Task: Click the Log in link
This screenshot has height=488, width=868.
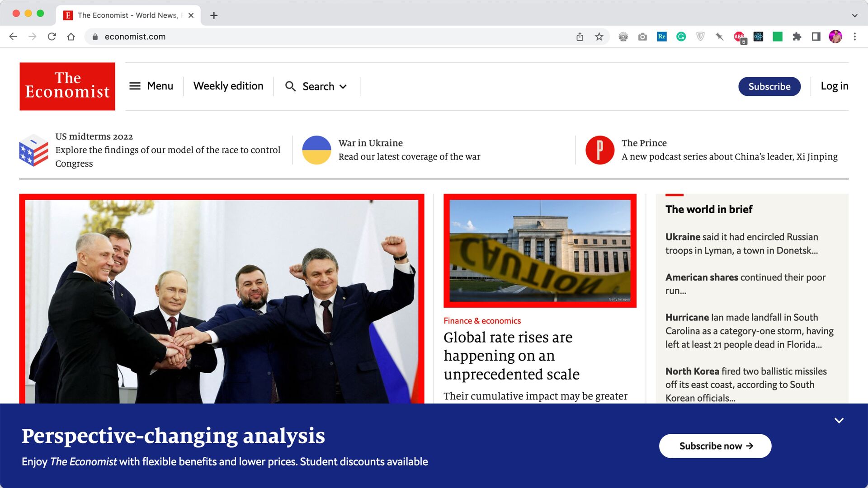Action: click(835, 86)
